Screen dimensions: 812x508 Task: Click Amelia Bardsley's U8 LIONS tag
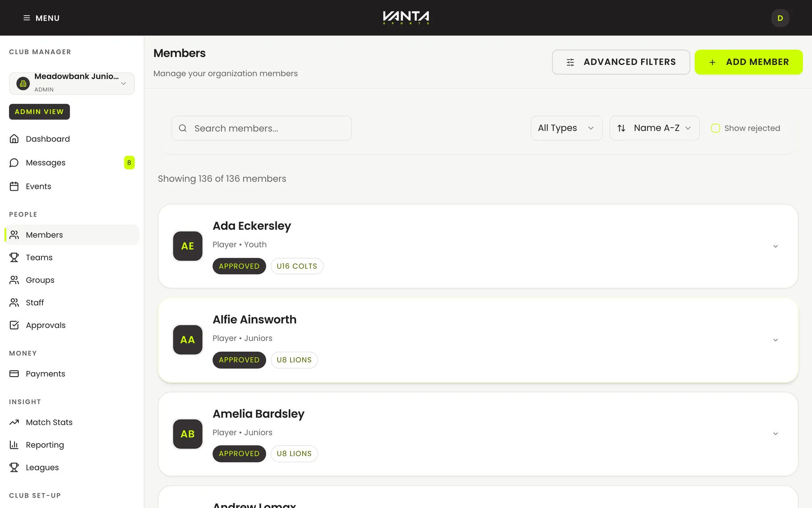[294, 453]
